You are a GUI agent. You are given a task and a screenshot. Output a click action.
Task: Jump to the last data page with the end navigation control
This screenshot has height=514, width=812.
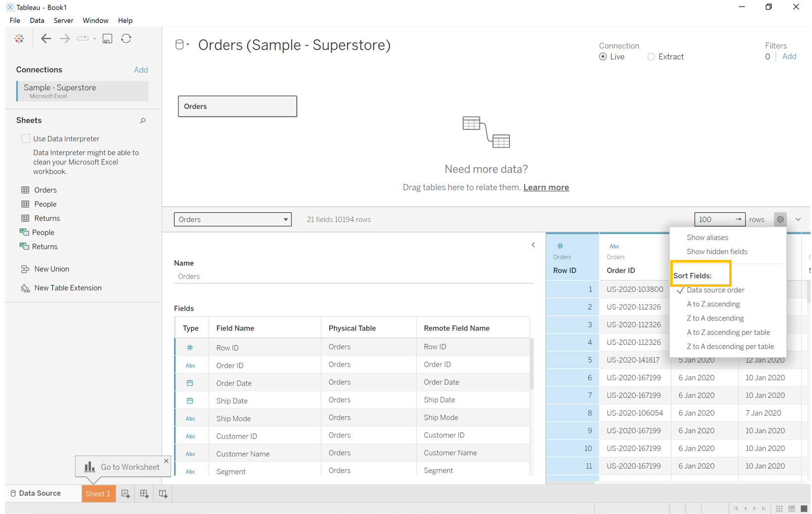coord(763,508)
